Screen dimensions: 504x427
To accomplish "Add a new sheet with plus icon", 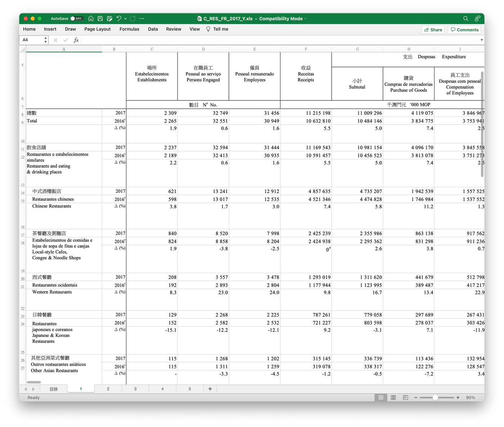I will pyautogui.click(x=210, y=389).
